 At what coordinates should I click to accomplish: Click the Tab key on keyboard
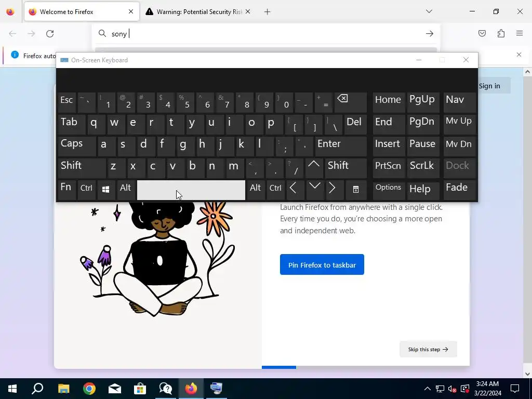pos(72,124)
